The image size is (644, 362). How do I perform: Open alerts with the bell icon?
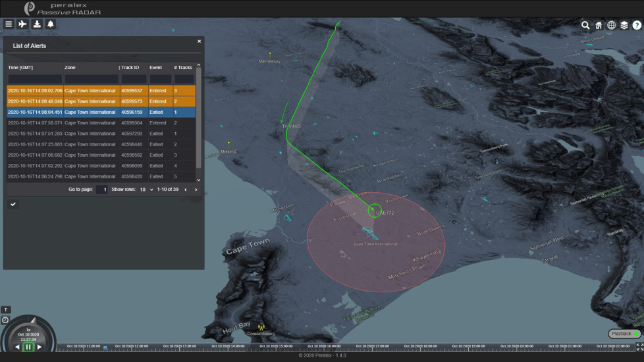pyautogui.click(x=51, y=24)
